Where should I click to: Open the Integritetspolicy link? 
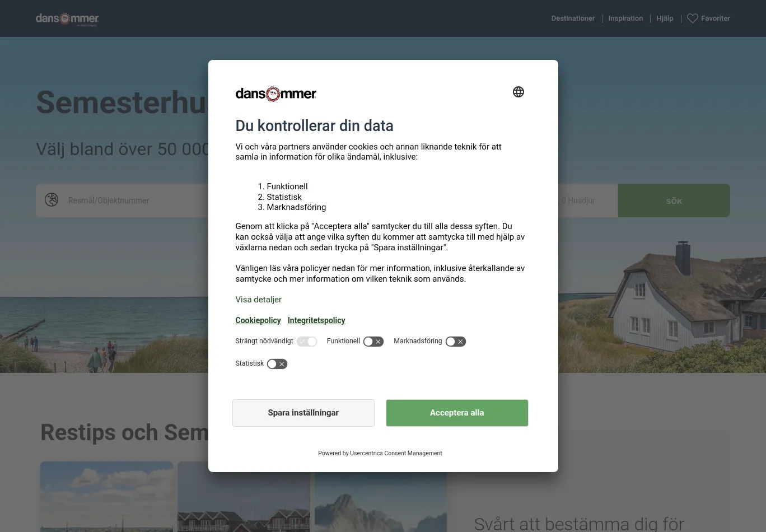pyautogui.click(x=316, y=320)
